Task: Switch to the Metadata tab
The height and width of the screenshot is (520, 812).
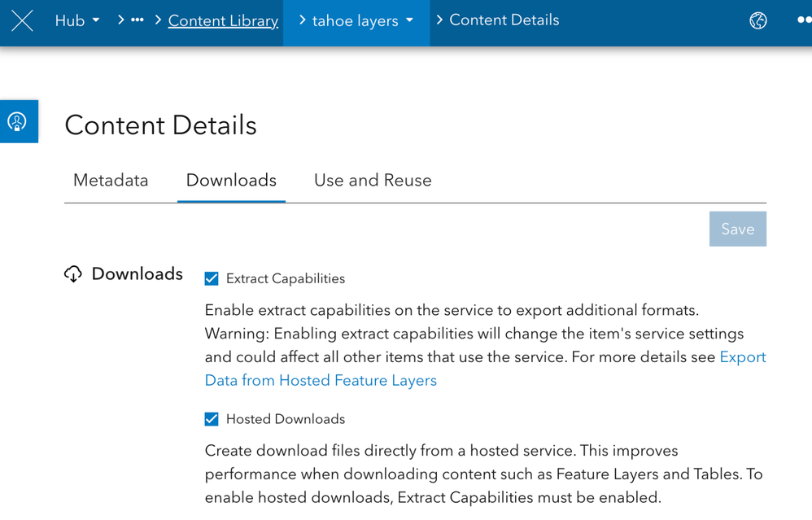Action: tap(111, 181)
